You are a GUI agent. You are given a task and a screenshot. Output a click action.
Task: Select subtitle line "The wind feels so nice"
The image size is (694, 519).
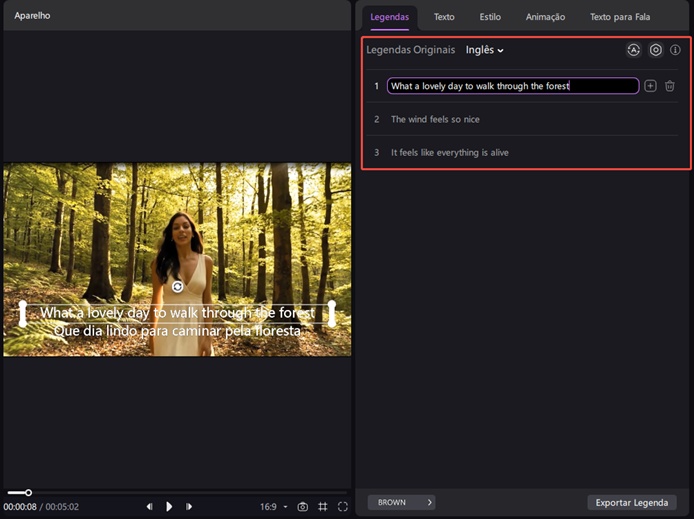(x=435, y=120)
